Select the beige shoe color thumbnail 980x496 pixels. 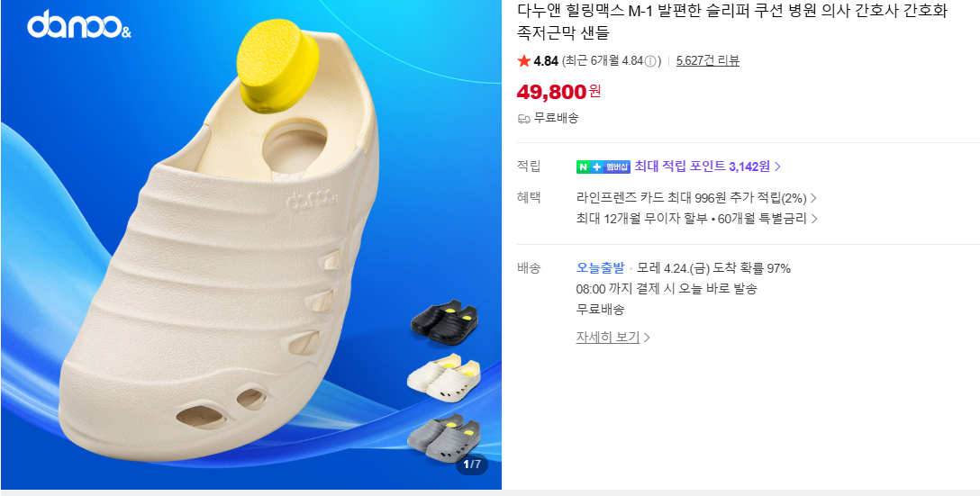tap(444, 376)
